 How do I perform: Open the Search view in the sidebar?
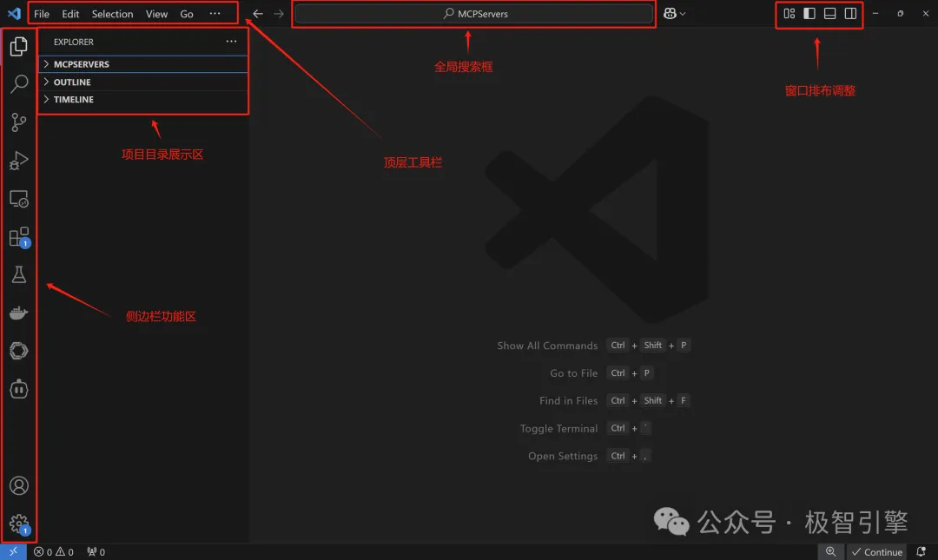click(x=18, y=83)
